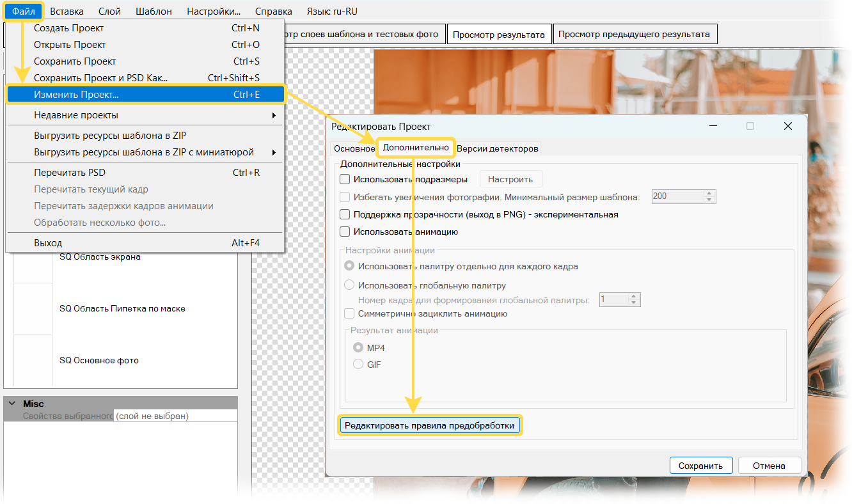
Task: Click the SQ Область Пипетка по маске thumbnail
Action: point(33,309)
